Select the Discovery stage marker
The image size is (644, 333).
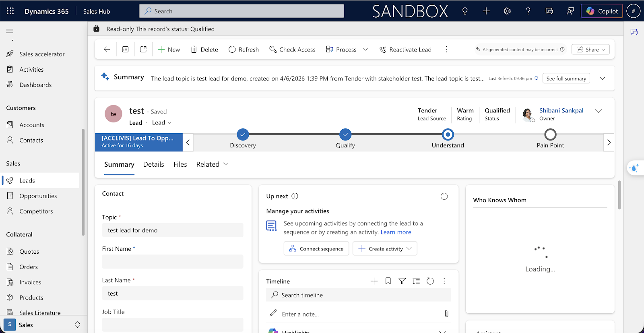(x=243, y=134)
